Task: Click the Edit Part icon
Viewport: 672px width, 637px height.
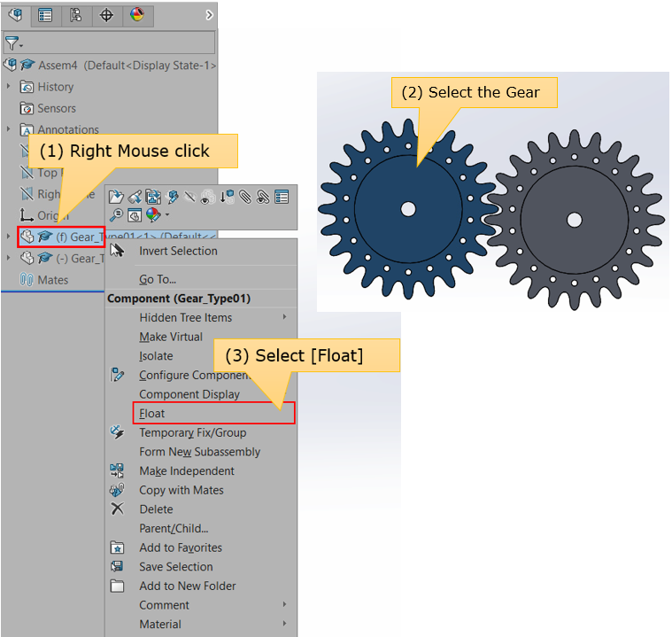Action: 173,197
